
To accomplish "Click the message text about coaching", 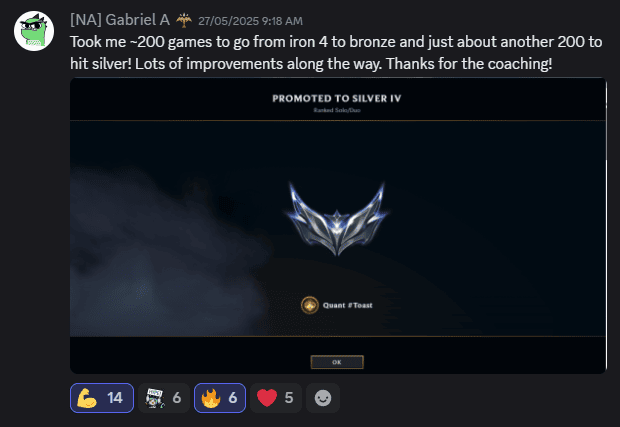I will tap(336, 53).
